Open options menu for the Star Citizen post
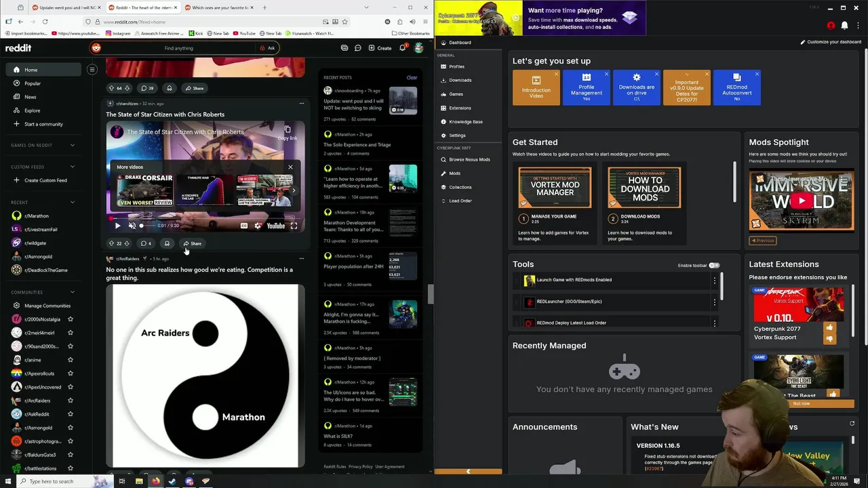868x488 pixels. pyautogui.click(x=302, y=104)
